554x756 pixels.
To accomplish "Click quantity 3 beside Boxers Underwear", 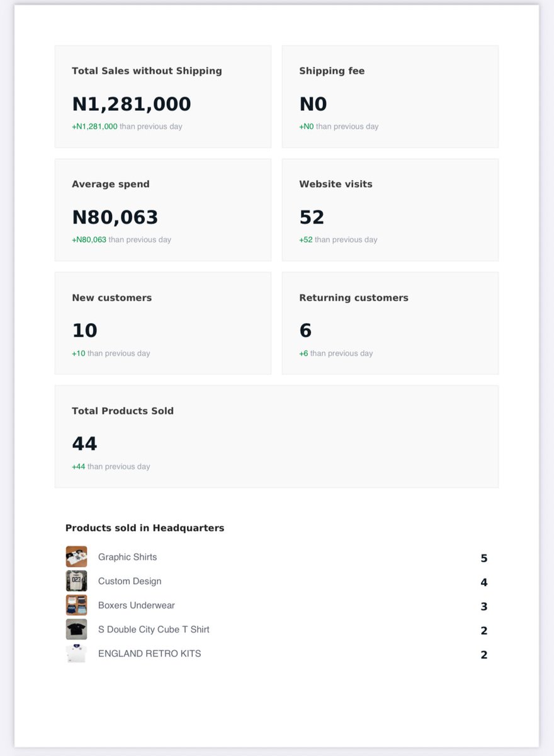I will (484, 607).
